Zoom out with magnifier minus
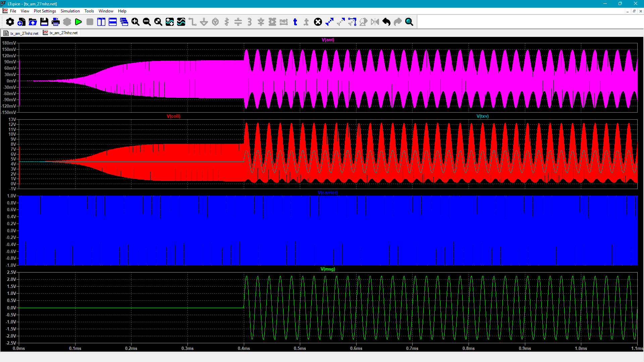 [147, 22]
